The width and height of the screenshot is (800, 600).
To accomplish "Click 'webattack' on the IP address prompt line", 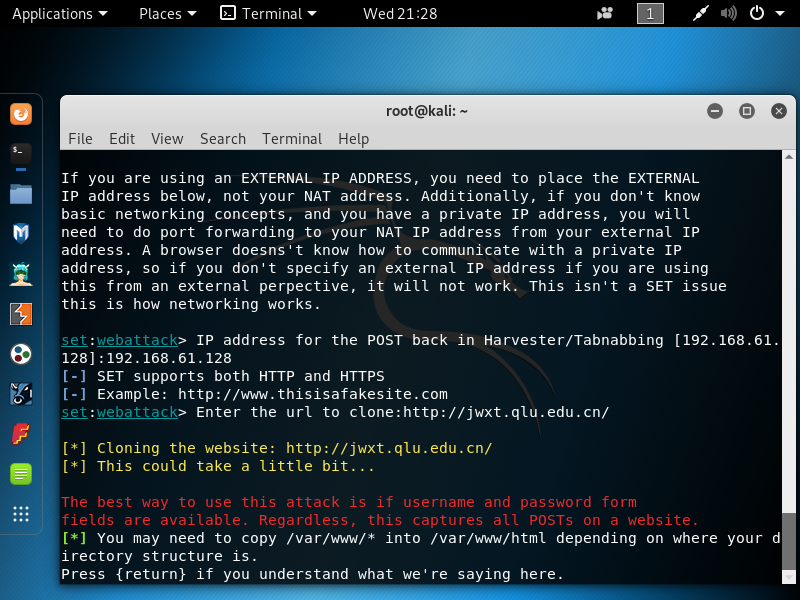I will tap(137, 340).
